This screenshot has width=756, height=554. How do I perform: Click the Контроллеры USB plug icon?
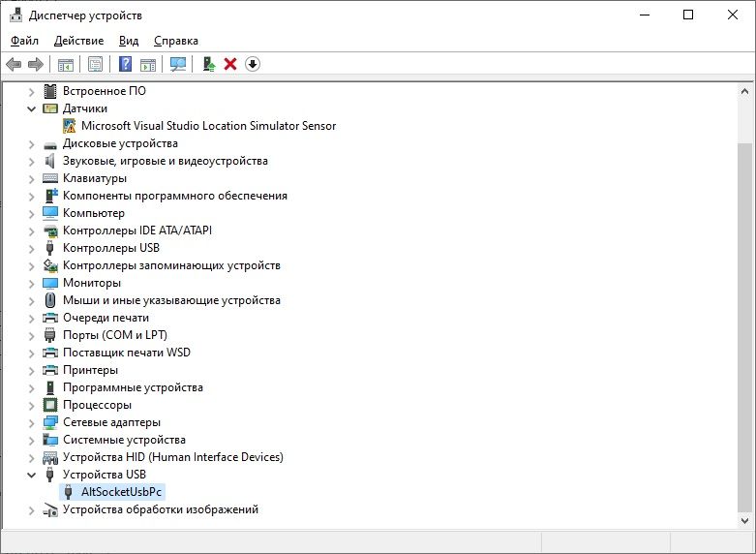[x=49, y=248]
